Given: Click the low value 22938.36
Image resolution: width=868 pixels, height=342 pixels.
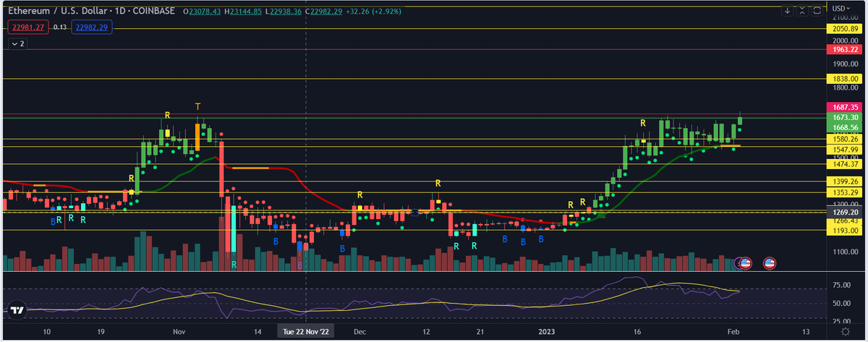Looking at the screenshot, I should [x=285, y=12].
